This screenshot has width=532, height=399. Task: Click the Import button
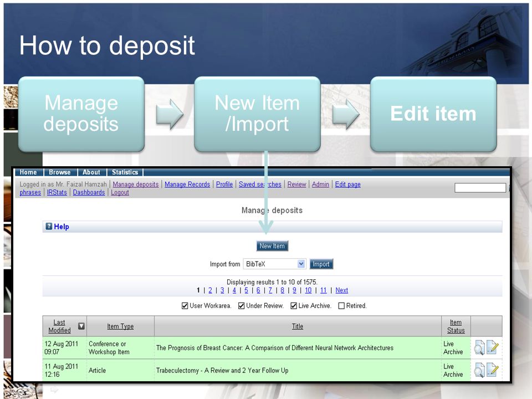tap(321, 264)
